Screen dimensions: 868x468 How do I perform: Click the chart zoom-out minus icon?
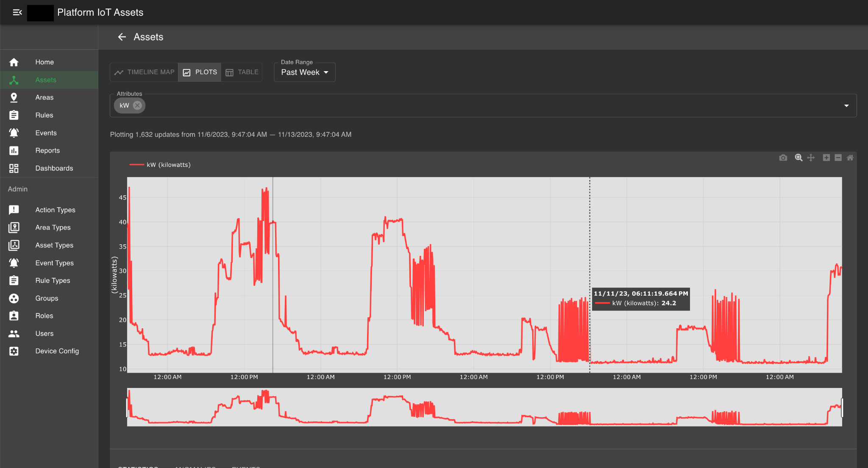[838, 158]
